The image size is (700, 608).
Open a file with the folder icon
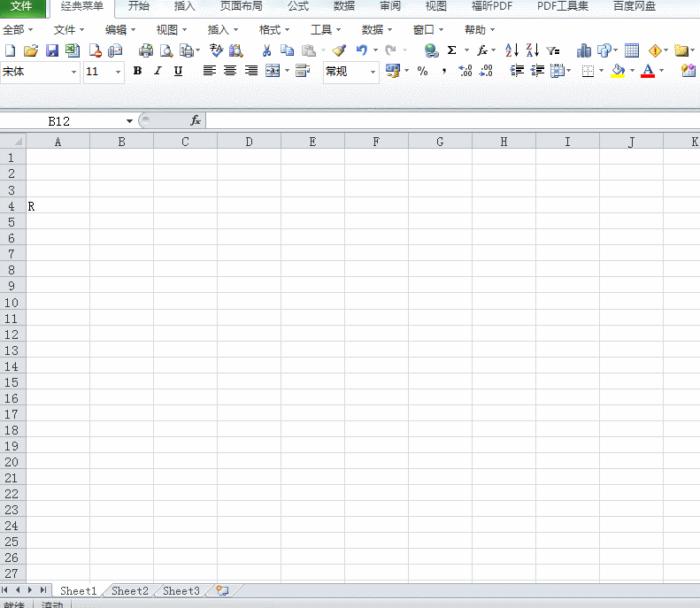pyautogui.click(x=31, y=50)
